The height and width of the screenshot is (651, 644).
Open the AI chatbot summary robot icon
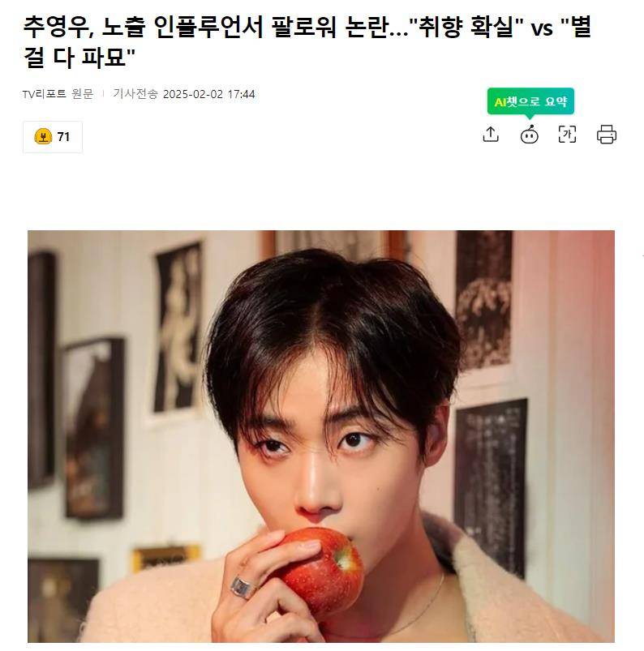[x=530, y=135]
